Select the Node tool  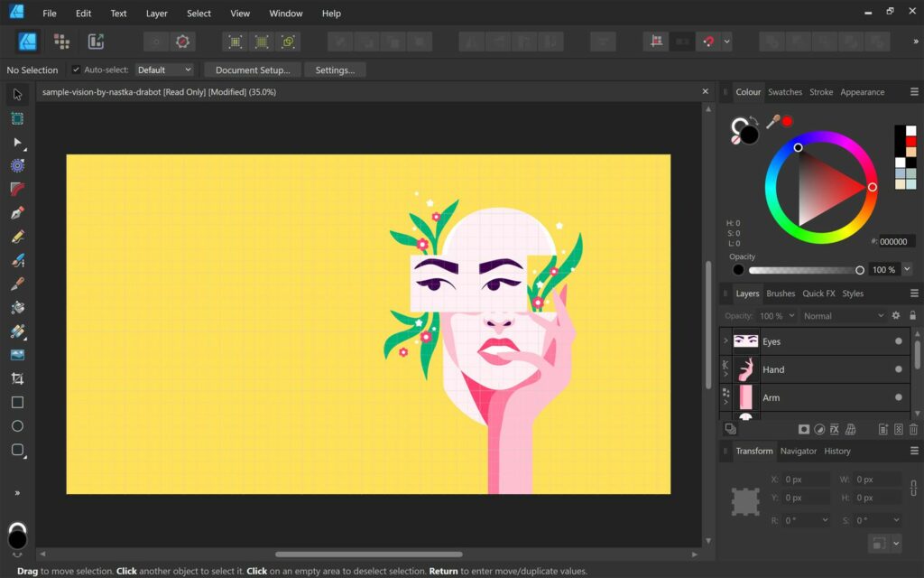[16, 143]
